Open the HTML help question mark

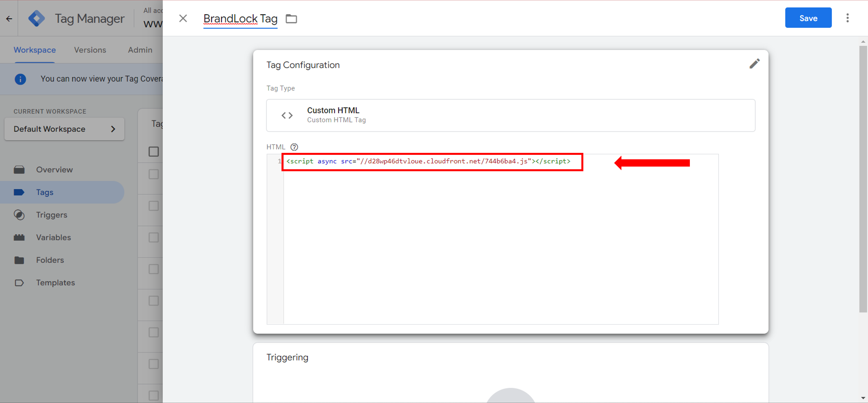(x=294, y=147)
